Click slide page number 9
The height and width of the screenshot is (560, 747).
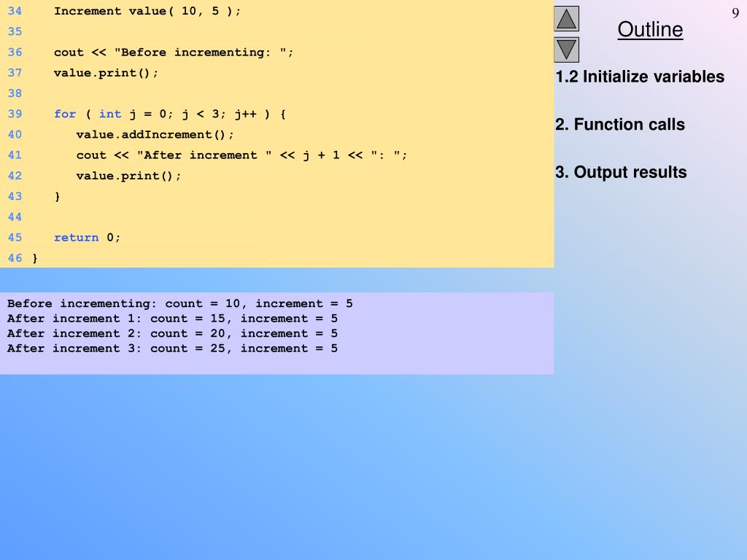pyautogui.click(x=735, y=13)
